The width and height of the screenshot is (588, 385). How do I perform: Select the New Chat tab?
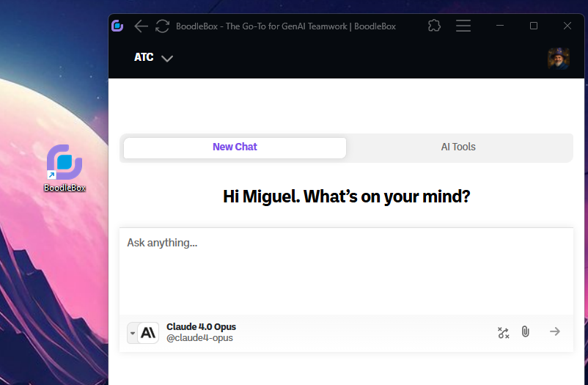(235, 147)
